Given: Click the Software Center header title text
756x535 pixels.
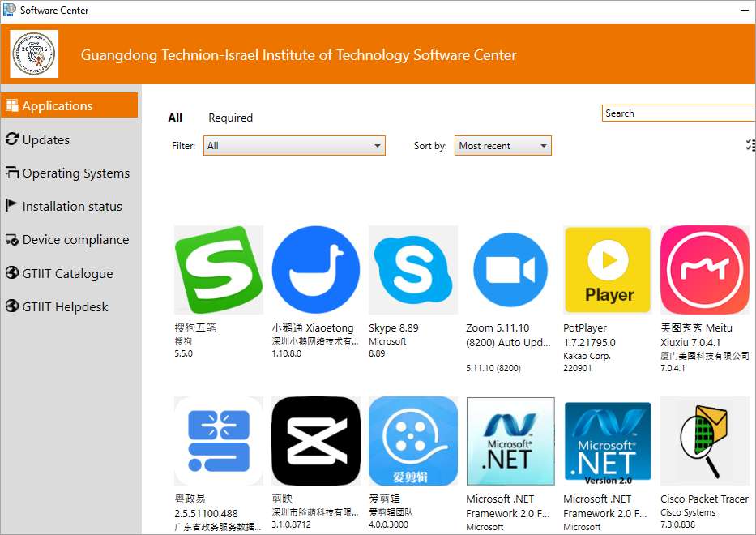Looking at the screenshot, I should pos(298,55).
